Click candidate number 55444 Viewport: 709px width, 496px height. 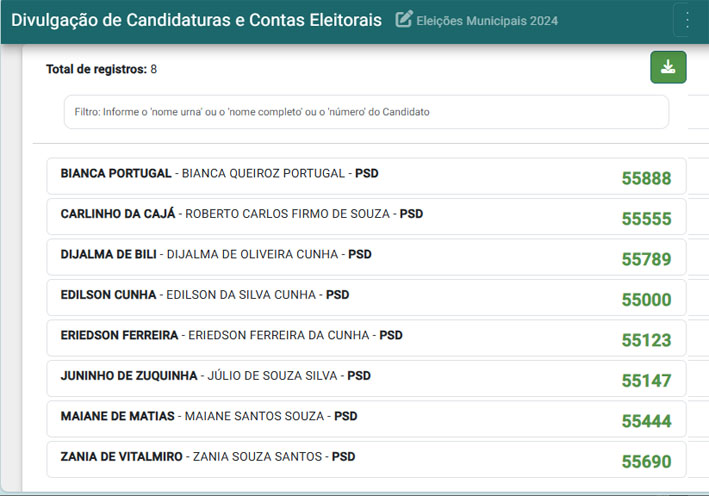tap(646, 421)
